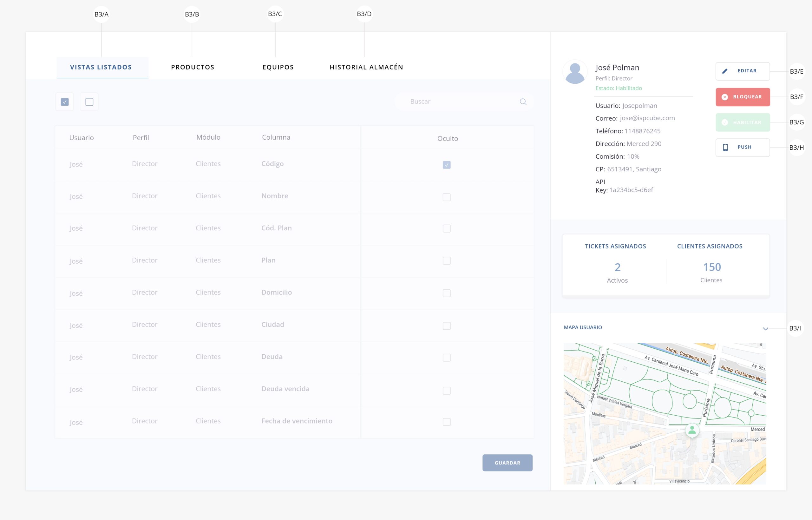Click the checkmark icon on Habilitar
This screenshot has width=812, height=520.
coord(724,122)
